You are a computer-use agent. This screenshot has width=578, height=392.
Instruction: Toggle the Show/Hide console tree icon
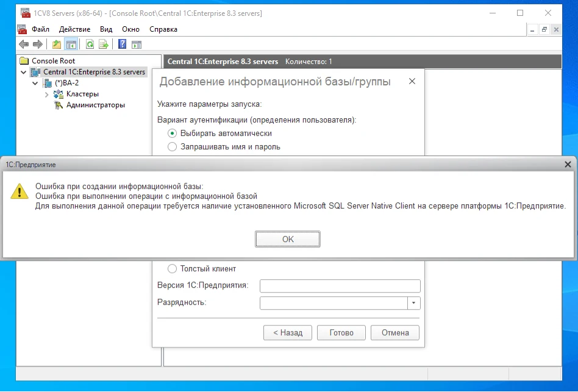pos(71,45)
